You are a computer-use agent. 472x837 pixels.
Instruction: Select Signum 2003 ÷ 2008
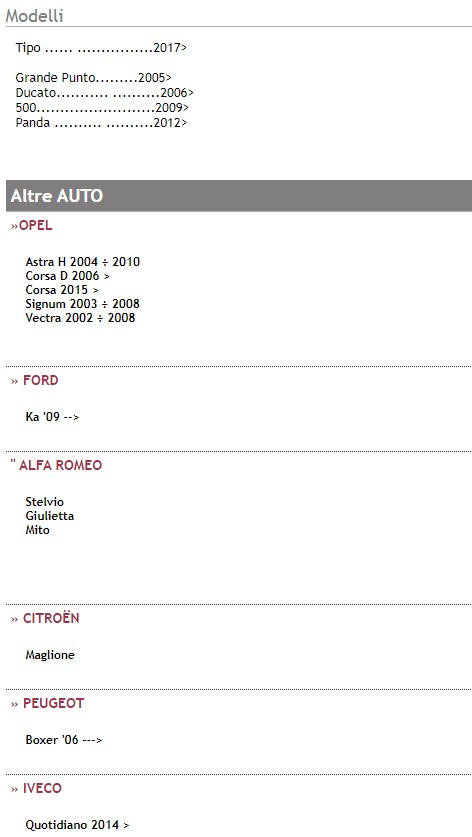(x=83, y=304)
